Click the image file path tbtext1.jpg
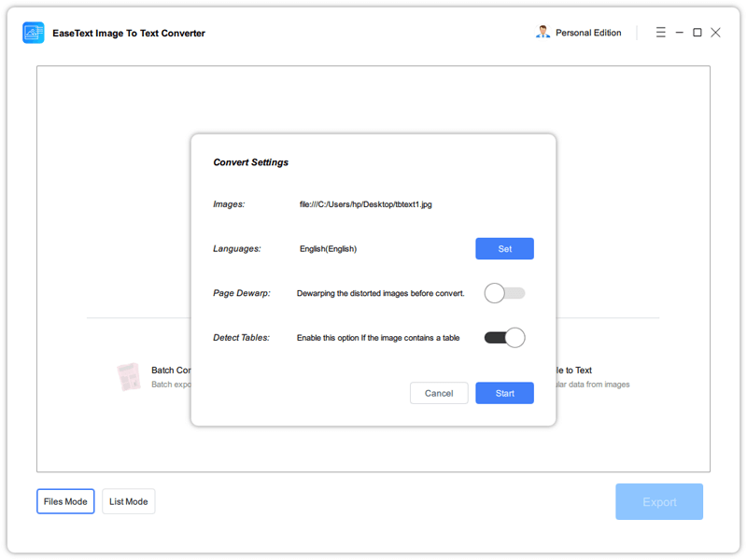Screen dimensions: 747x560 [x=365, y=204]
